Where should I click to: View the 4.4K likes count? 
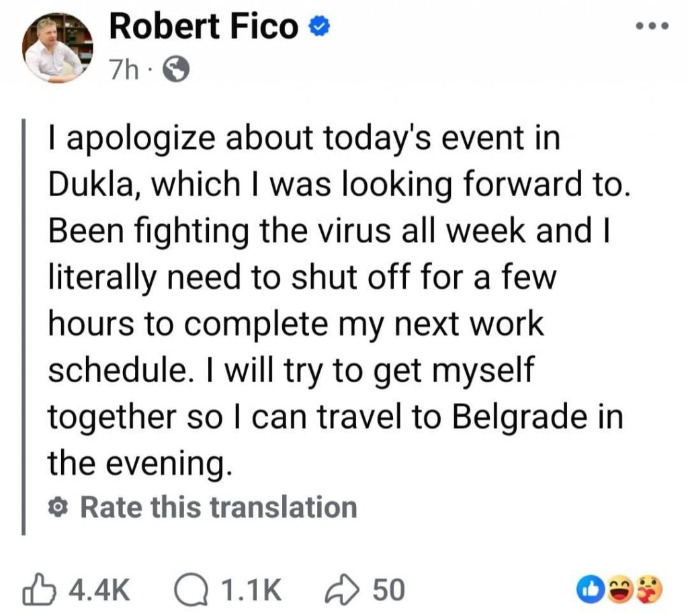click(x=99, y=590)
